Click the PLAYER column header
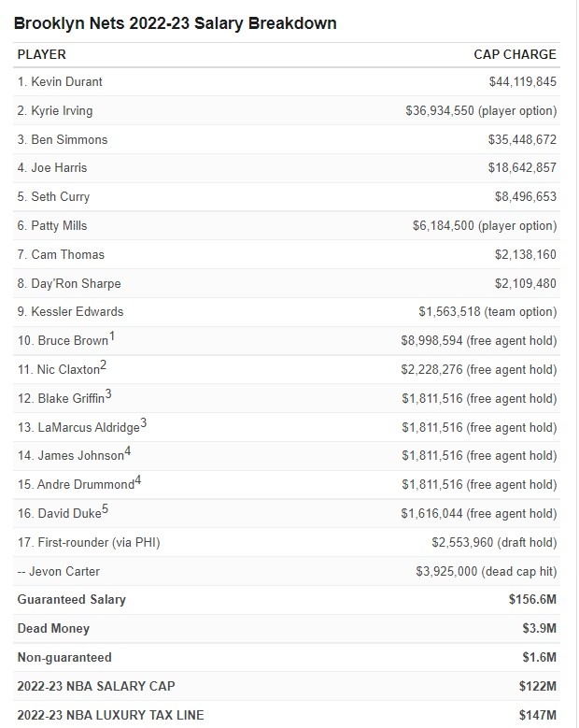The height and width of the screenshot is (728, 579). pos(42,55)
